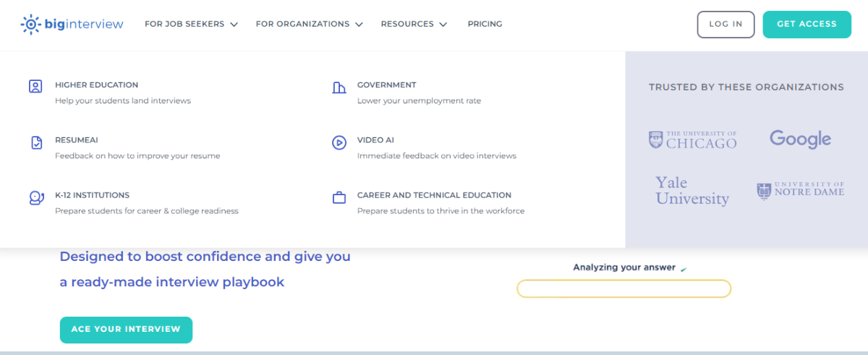868x355 pixels.
Task: Click the Higher Education person icon
Action: (x=35, y=87)
